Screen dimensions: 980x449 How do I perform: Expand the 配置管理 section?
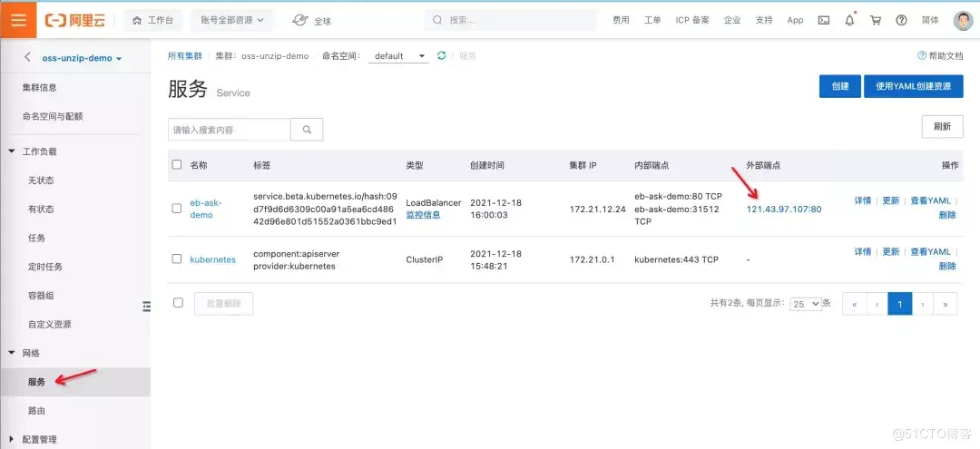pos(12,439)
